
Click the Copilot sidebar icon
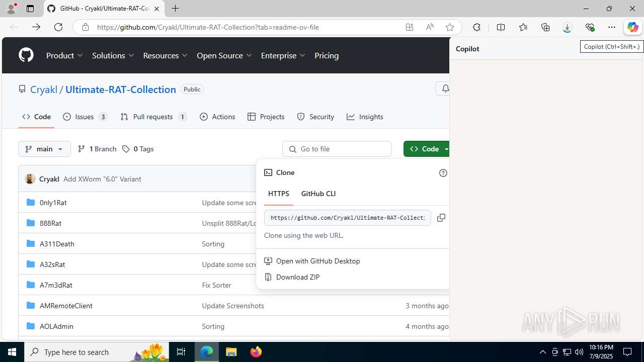click(x=632, y=27)
